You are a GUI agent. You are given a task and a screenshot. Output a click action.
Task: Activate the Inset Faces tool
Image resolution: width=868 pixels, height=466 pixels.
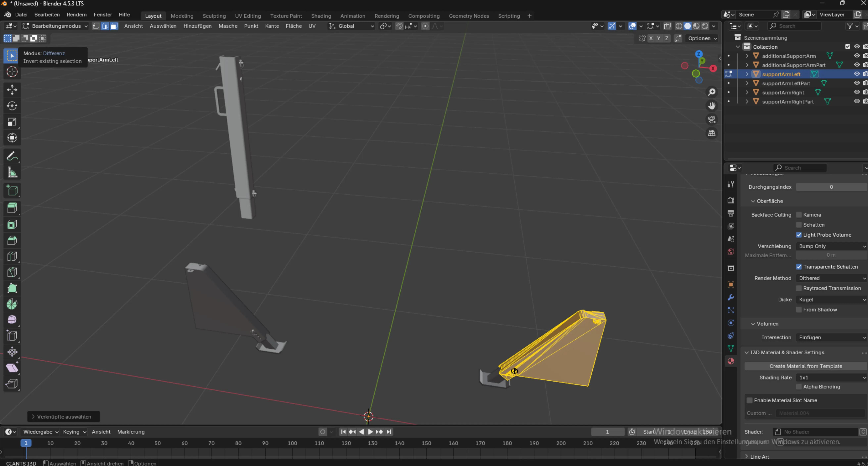[x=12, y=225]
